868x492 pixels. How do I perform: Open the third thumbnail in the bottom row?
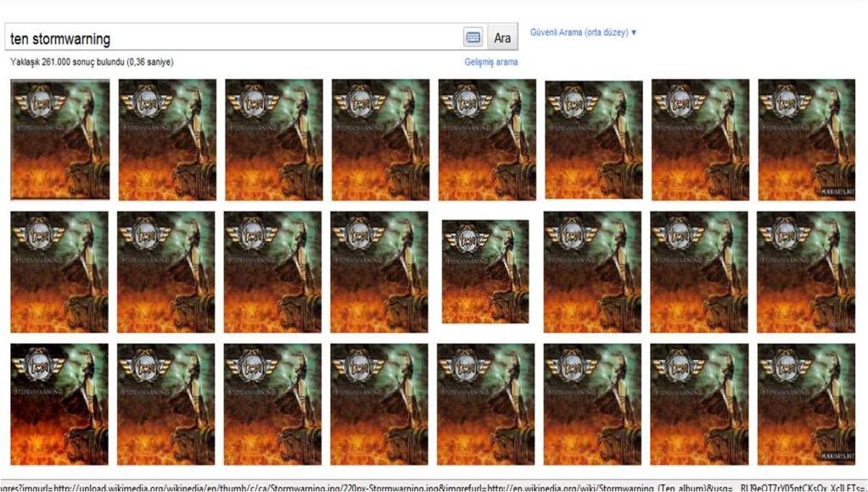tap(273, 404)
